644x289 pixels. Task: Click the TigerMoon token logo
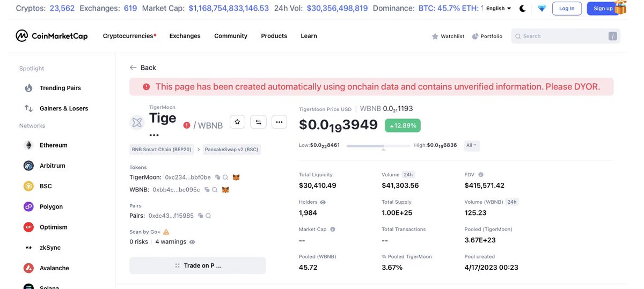(137, 122)
